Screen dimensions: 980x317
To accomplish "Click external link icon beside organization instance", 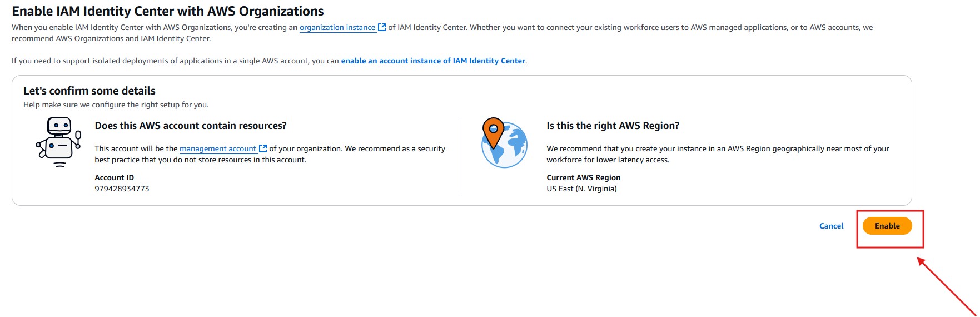I will pyautogui.click(x=382, y=27).
